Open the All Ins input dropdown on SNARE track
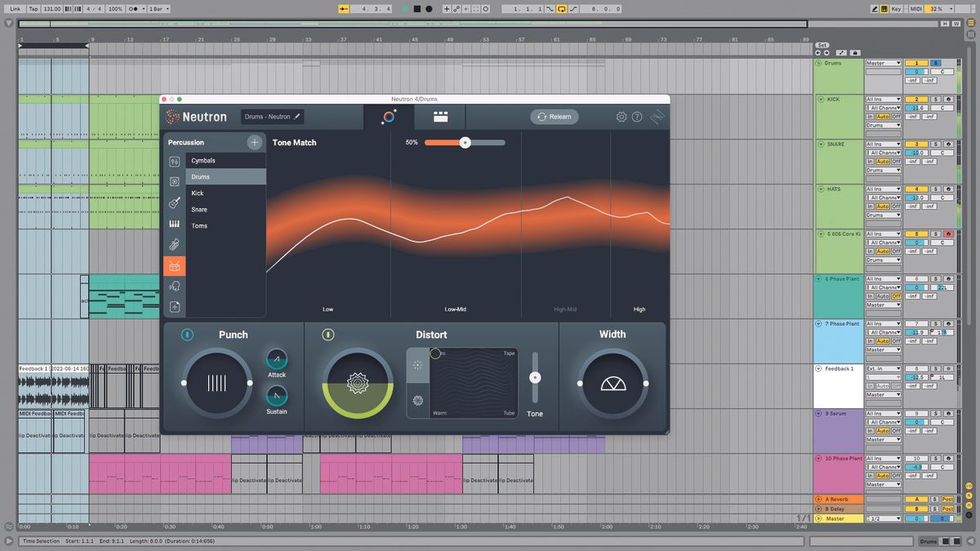Viewport: 980px width, 551px height. click(x=882, y=144)
